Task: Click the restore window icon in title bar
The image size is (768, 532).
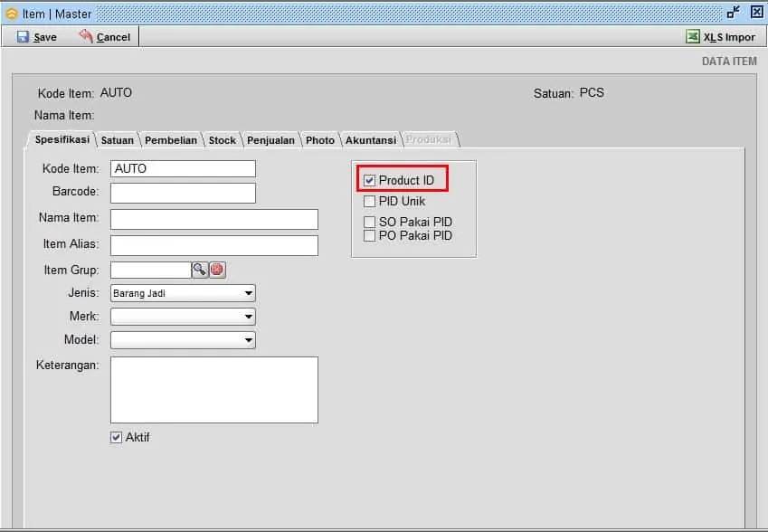Action: pos(734,13)
